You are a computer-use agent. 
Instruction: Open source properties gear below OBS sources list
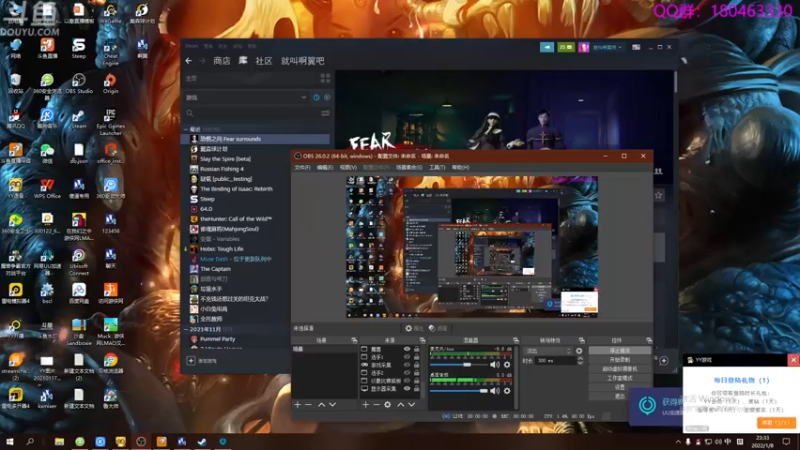pyautogui.click(x=387, y=405)
